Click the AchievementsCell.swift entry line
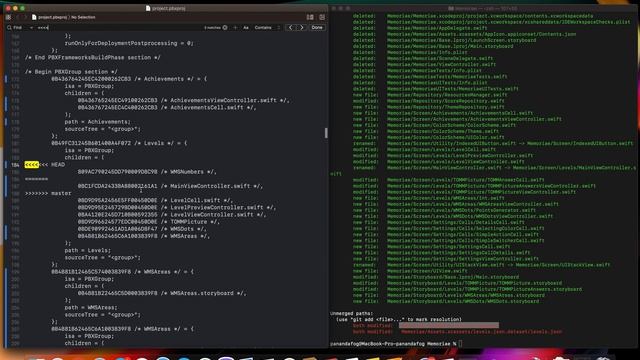640x360 pixels. tap(167, 107)
